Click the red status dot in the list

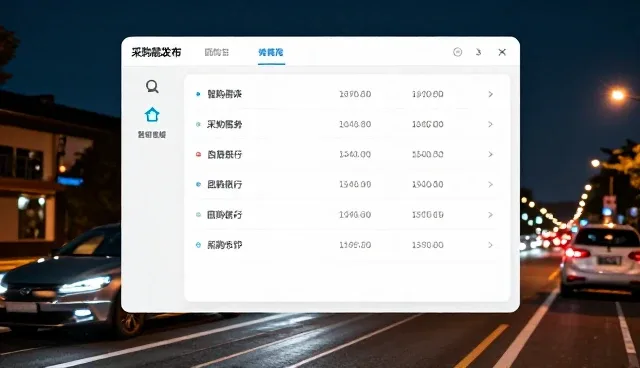coord(198,154)
